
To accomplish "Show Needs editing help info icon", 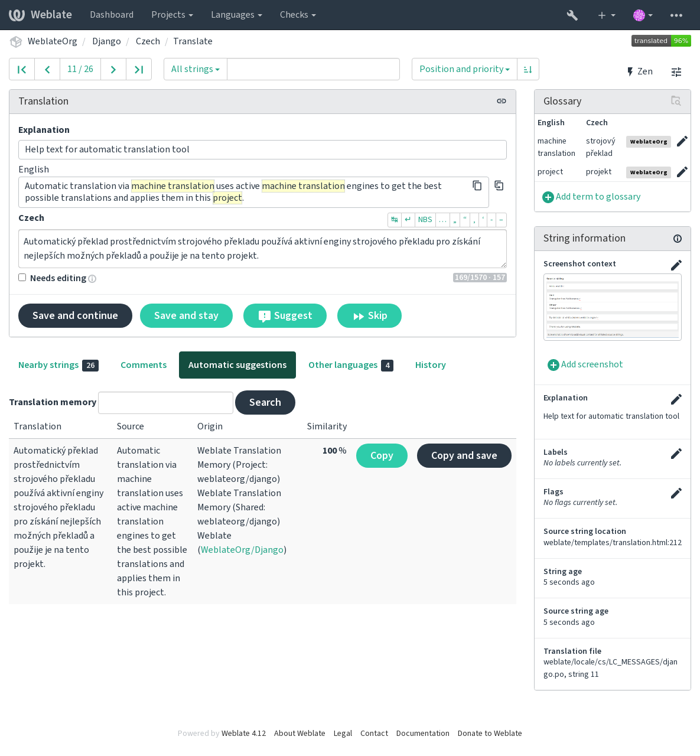I will tap(92, 278).
